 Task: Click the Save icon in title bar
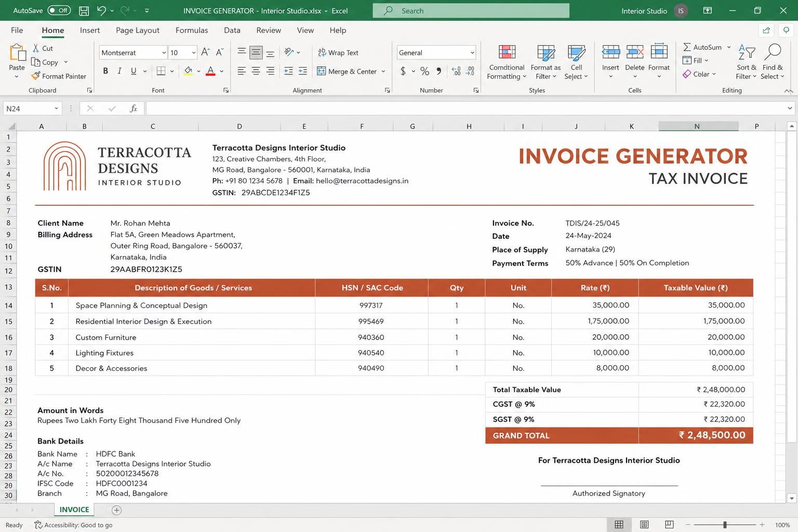pyautogui.click(x=84, y=10)
